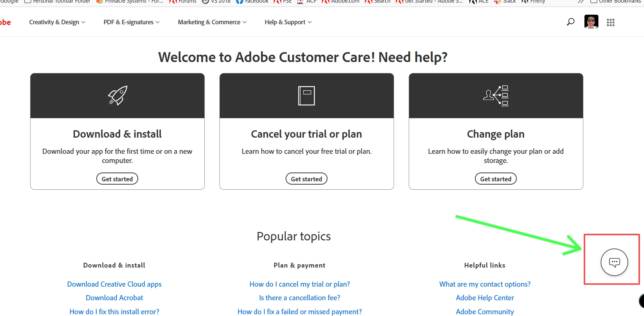Open the Personal Toolbar Folder bookmark
The image size is (644, 316).
[x=57, y=1]
